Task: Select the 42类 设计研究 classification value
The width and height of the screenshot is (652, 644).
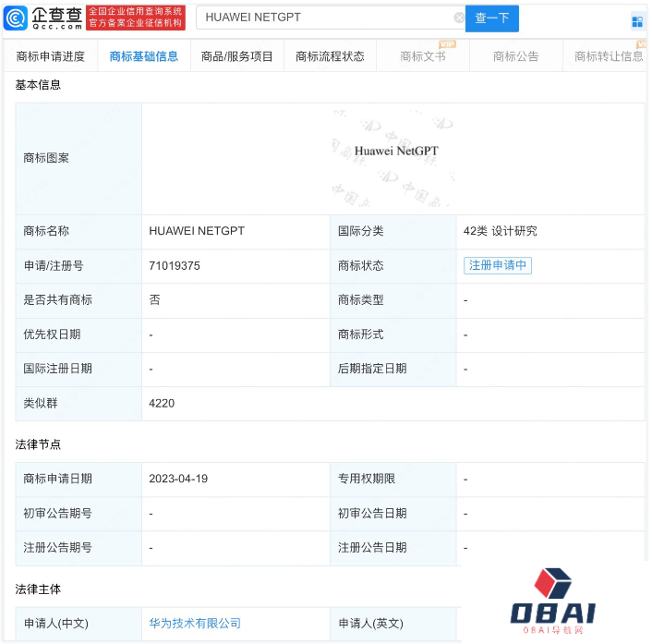Action: pos(501,231)
